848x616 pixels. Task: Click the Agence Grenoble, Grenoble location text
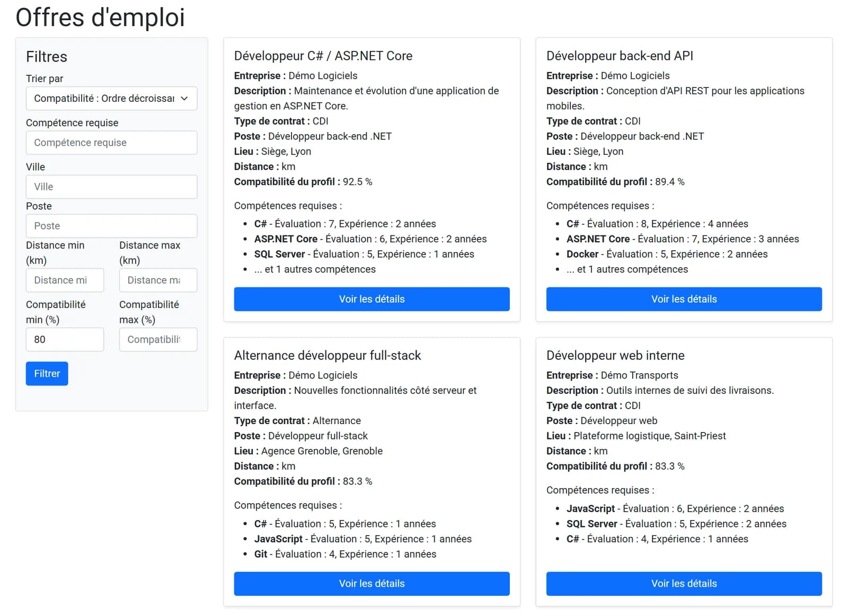click(322, 451)
